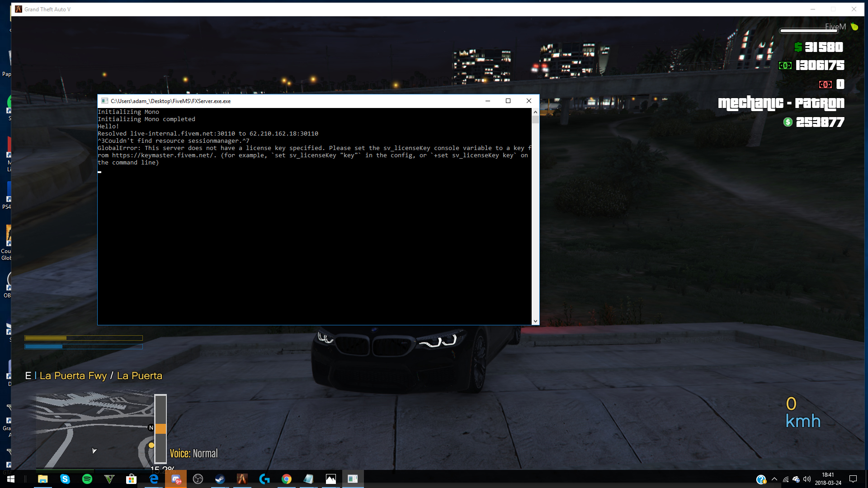Image resolution: width=868 pixels, height=488 pixels.
Task: Open the notepad app taskbar icon
Action: click(x=309, y=479)
